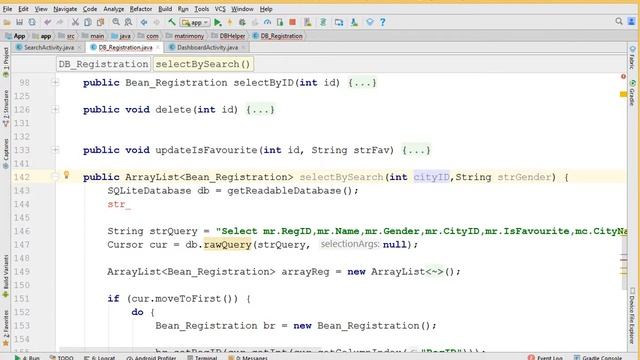The height and width of the screenshot is (360, 640).
Task: Open the Build menu
Action: (x=165, y=9)
